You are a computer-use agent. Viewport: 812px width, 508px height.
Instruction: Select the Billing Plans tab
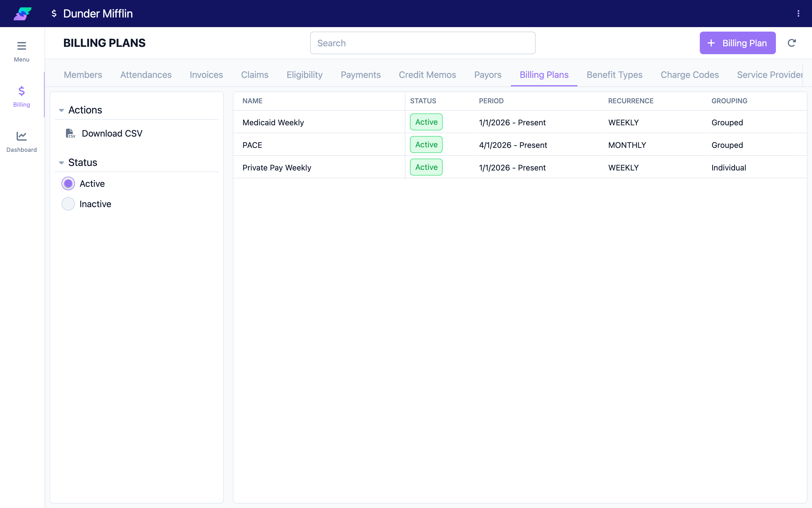pyautogui.click(x=544, y=75)
